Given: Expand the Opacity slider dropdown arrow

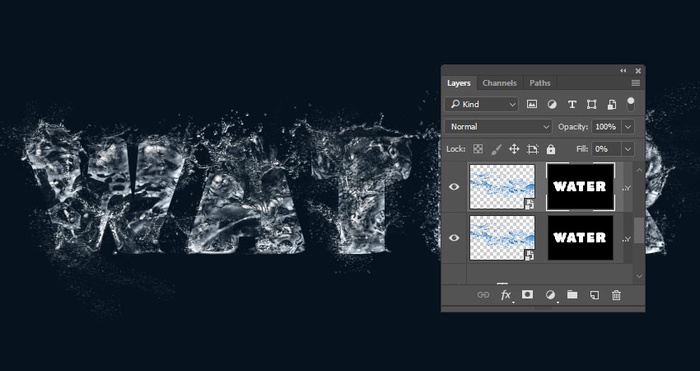Looking at the screenshot, I should [x=628, y=127].
